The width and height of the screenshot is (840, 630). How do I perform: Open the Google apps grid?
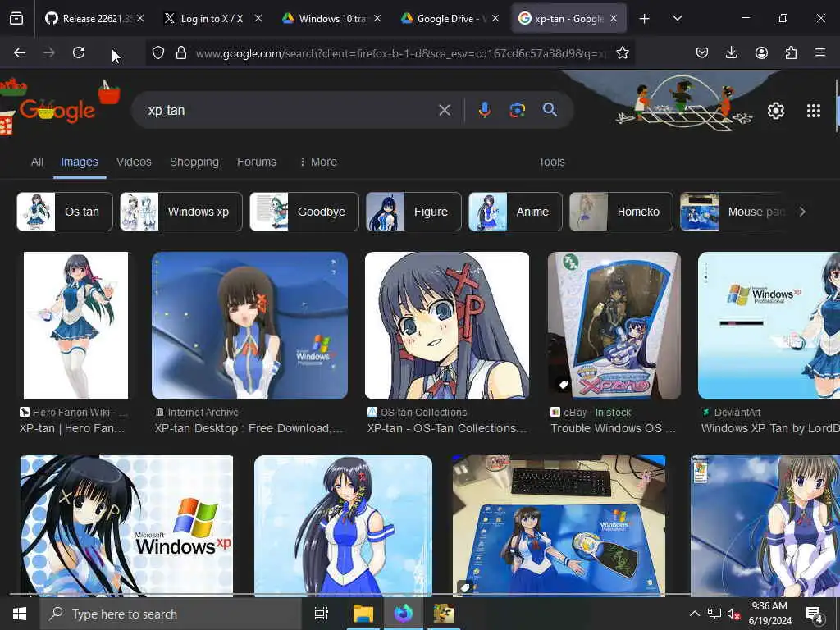coord(813,111)
